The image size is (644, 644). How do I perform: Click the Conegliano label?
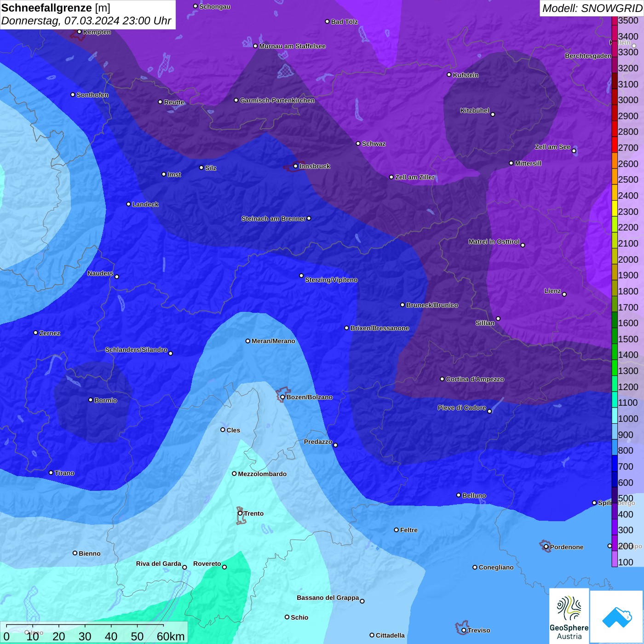(x=496, y=567)
